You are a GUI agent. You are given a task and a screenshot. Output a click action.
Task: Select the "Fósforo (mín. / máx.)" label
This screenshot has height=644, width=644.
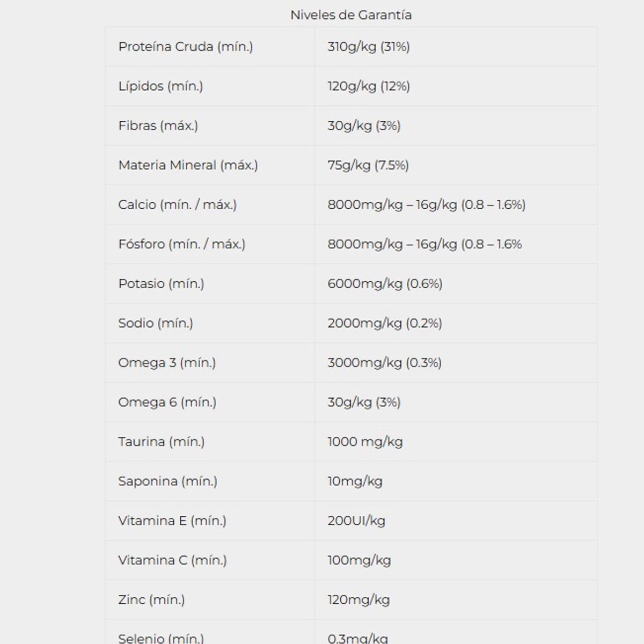pos(181,244)
